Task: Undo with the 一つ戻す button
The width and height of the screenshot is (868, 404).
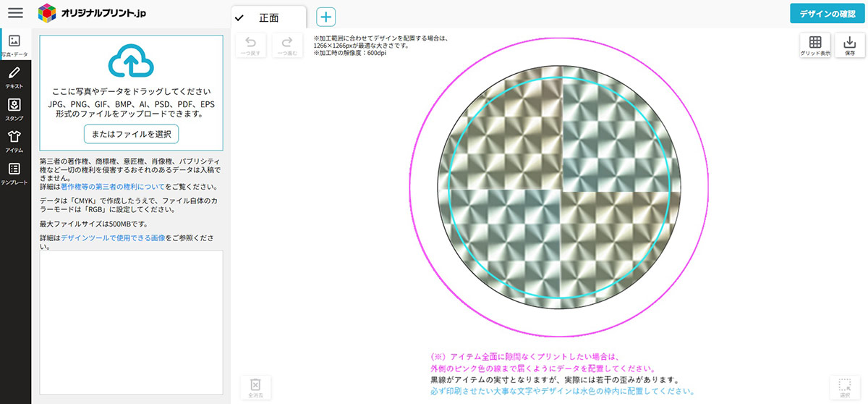Action: tap(251, 45)
